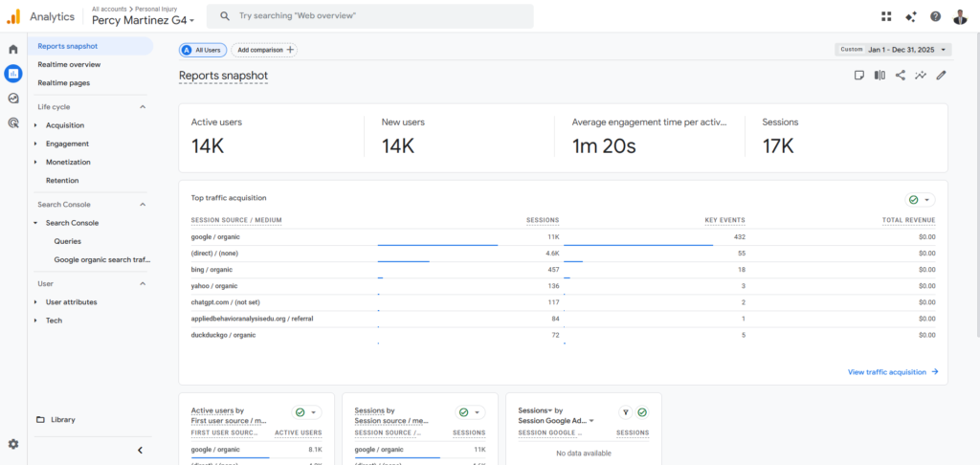Click the Share this report icon
This screenshot has height=465, width=980.
pyautogui.click(x=901, y=76)
